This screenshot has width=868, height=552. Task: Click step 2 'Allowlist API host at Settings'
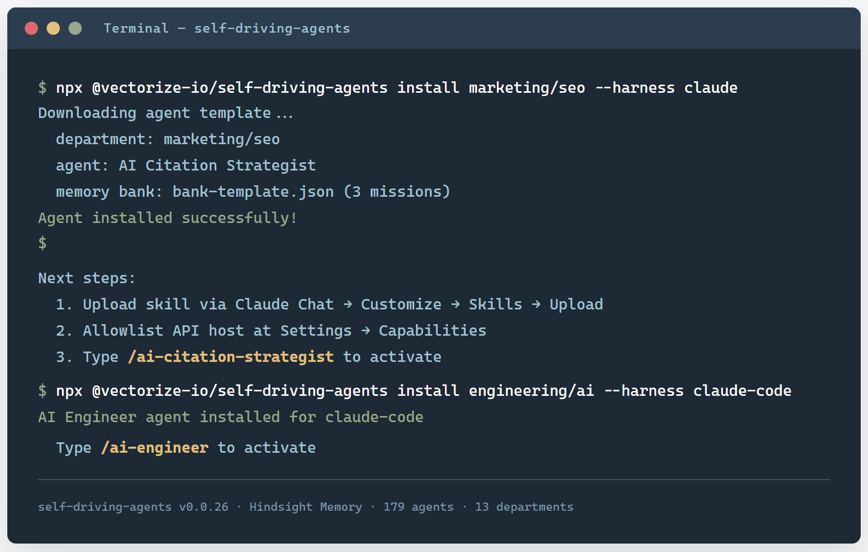[271, 331]
